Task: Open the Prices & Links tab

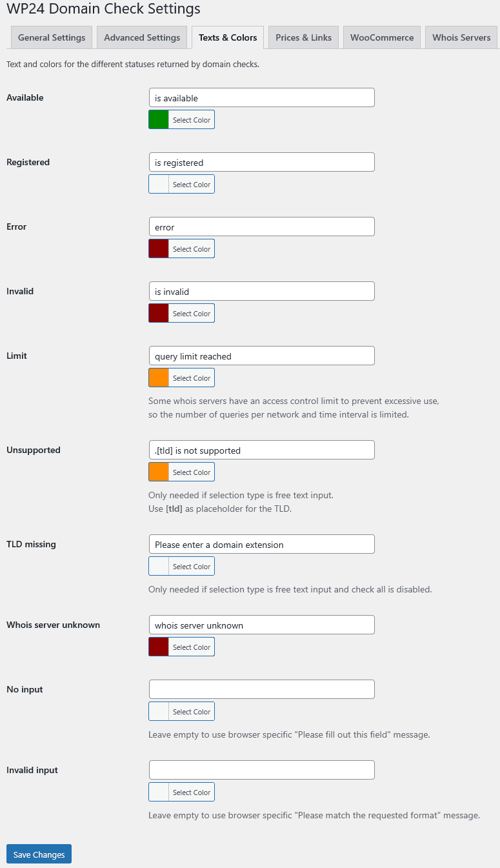Action: (303, 37)
